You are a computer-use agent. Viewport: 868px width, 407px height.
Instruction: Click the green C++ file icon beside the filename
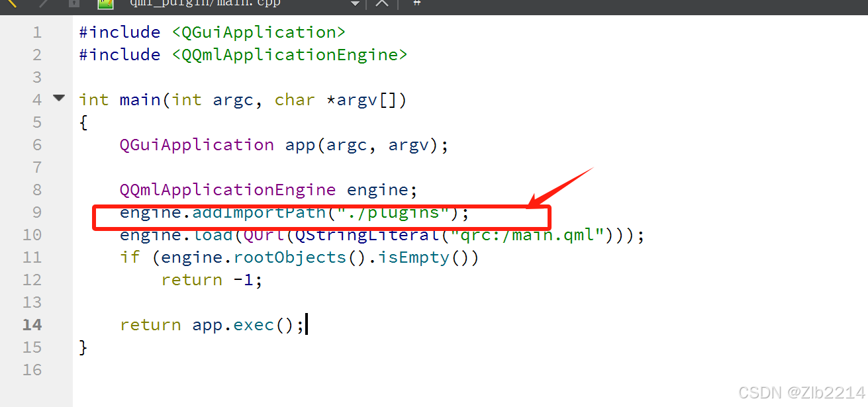tap(106, 5)
